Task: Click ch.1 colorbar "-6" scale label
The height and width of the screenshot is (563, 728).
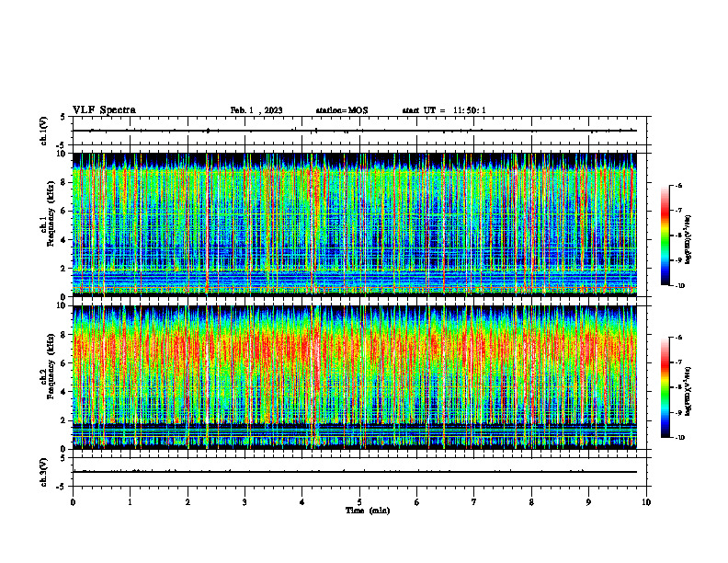Action: point(678,185)
